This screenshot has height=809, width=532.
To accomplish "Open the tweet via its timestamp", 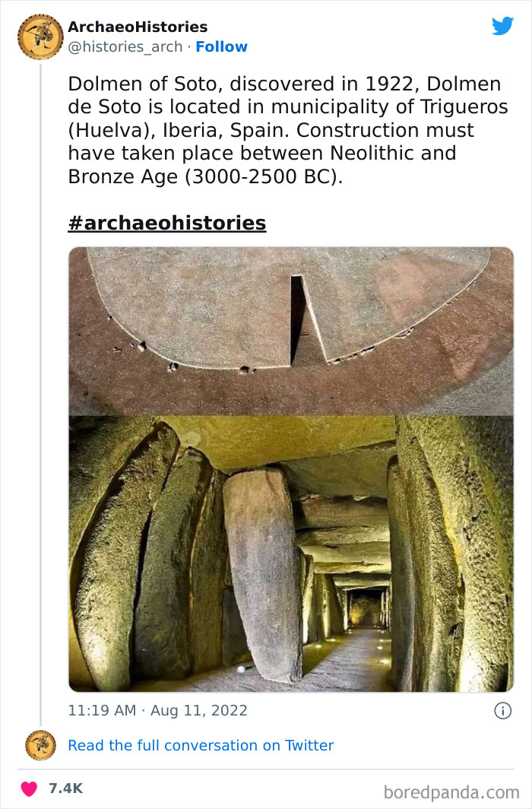I will (x=157, y=710).
